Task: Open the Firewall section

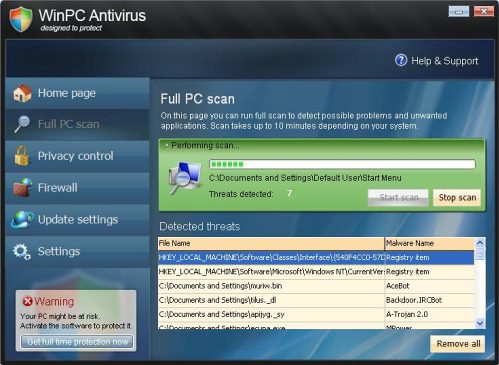Action: [77, 188]
